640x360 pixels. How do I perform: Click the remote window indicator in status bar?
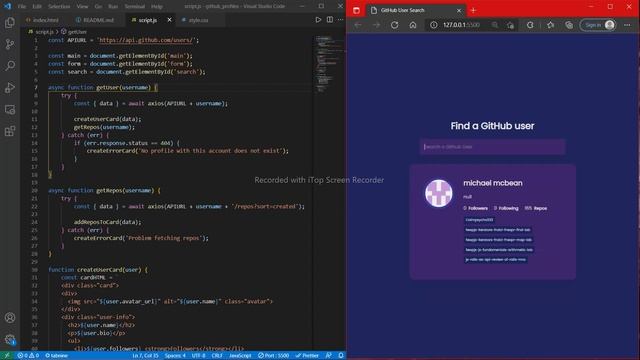click(x=7, y=356)
